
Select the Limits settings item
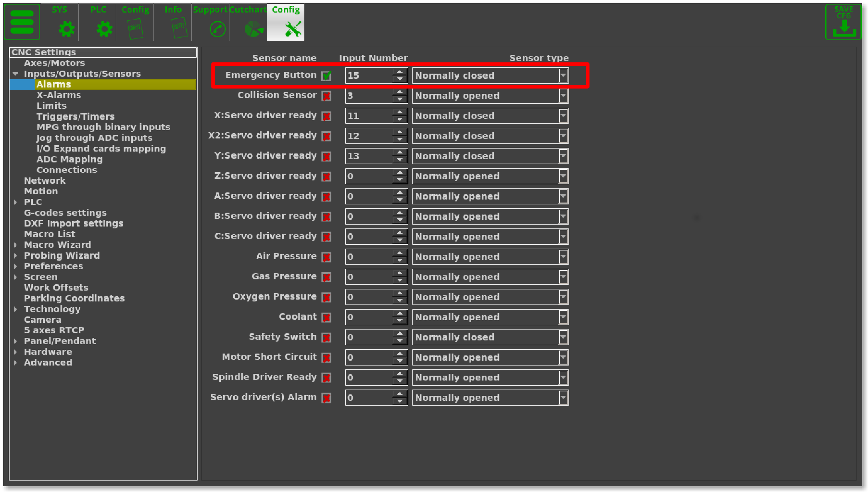51,106
